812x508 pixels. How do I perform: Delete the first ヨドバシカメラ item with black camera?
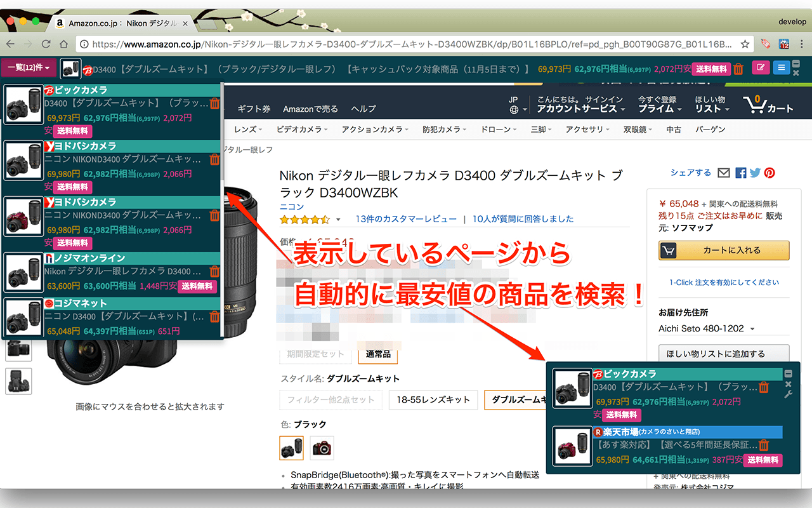coord(214,159)
